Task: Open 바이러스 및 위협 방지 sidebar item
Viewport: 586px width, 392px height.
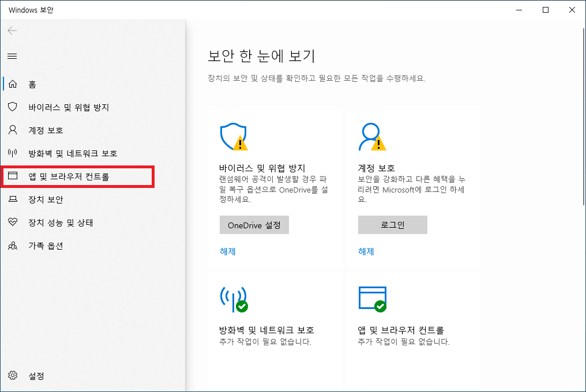Action: click(93, 107)
